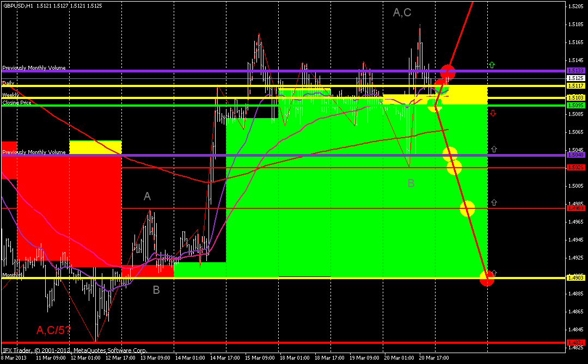
Task: Click the 1.4945 price scale value
Action: tap(575, 239)
